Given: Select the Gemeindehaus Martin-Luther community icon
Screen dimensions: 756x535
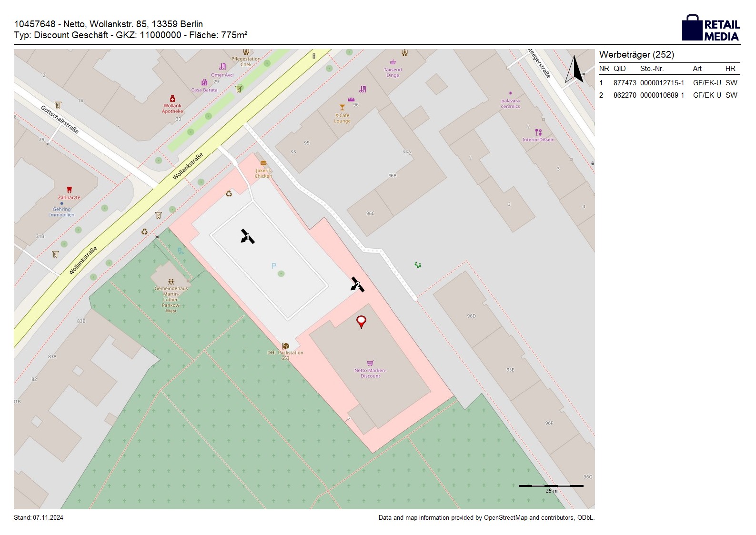Looking at the screenshot, I should (171, 282).
